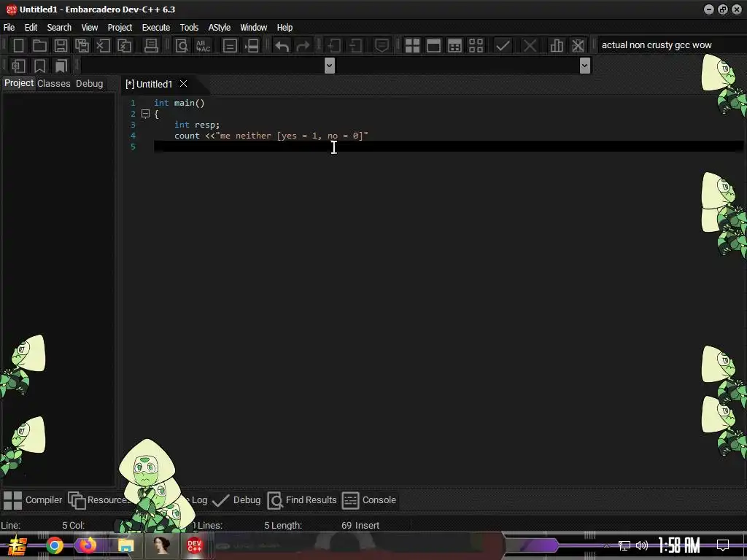The height and width of the screenshot is (560, 747).
Task: Click the 'count <<' code on line 4
Action: (194, 136)
